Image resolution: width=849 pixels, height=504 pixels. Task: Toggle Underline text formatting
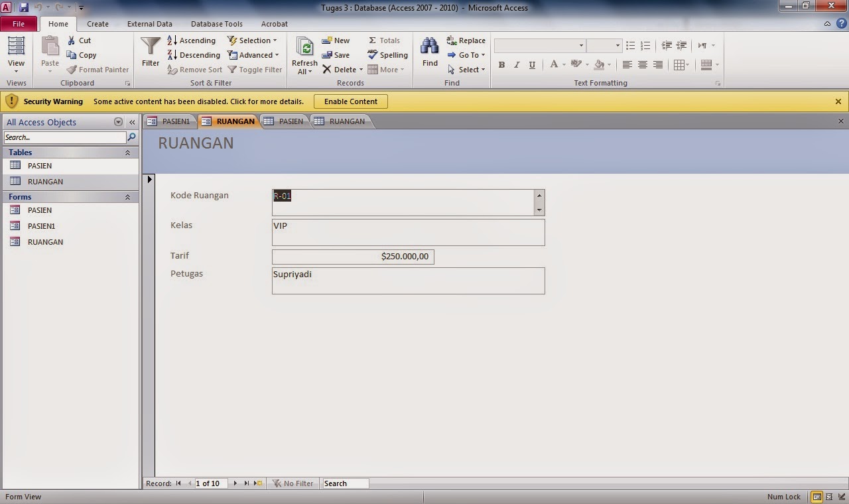click(x=532, y=65)
